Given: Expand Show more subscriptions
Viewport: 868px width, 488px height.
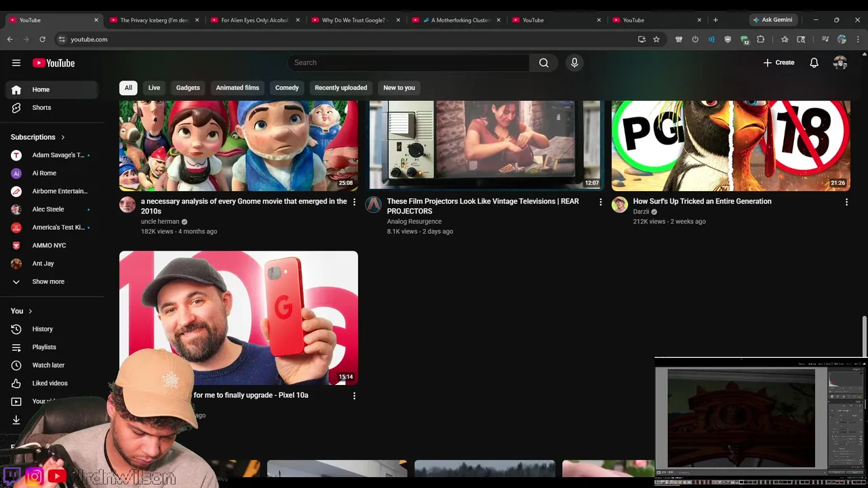Looking at the screenshot, I should point(52,281).
